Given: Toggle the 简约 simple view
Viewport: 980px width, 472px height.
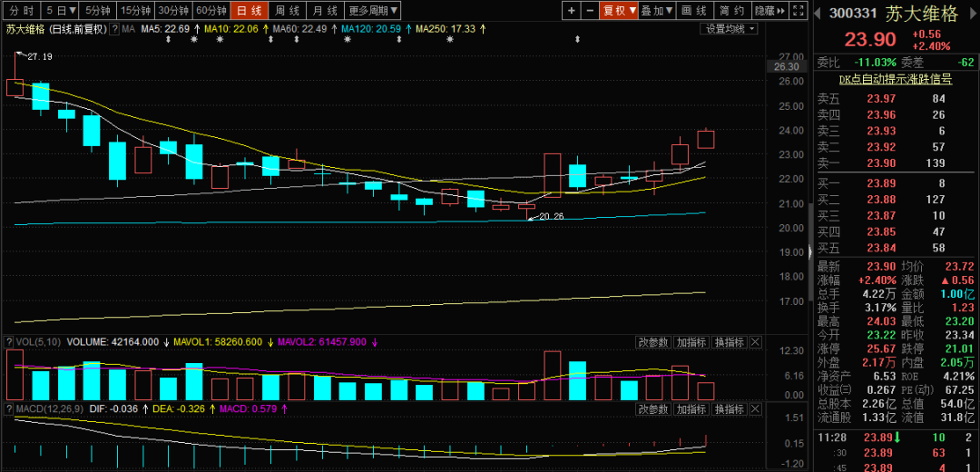Looking at the screenshot, I should click(x=730, y=11).
